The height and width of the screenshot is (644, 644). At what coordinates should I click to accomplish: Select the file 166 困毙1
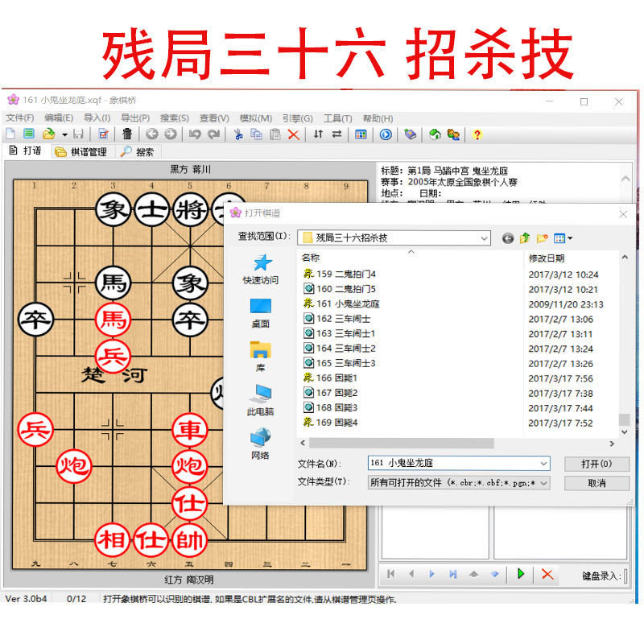tap(330, 378)
